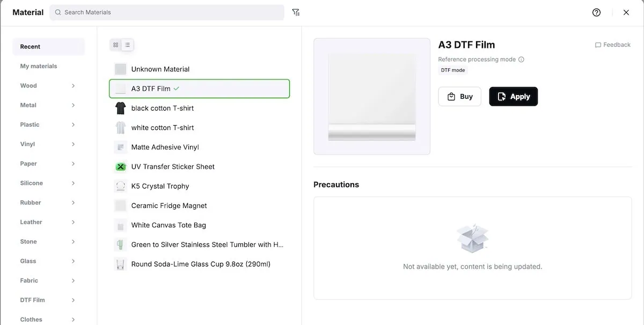Click the UV Transfer Sticker Sheet icon

[120, 167]
